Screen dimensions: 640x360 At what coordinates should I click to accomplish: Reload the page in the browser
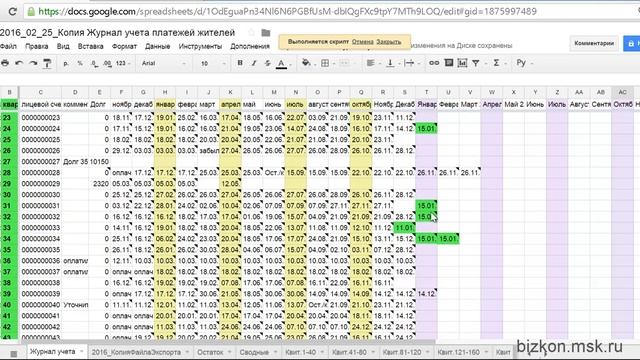12,11
